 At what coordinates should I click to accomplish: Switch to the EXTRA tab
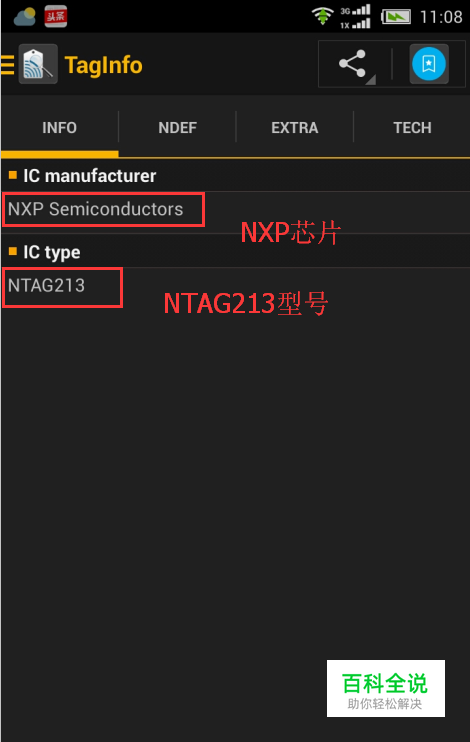(x=295, y=128)
